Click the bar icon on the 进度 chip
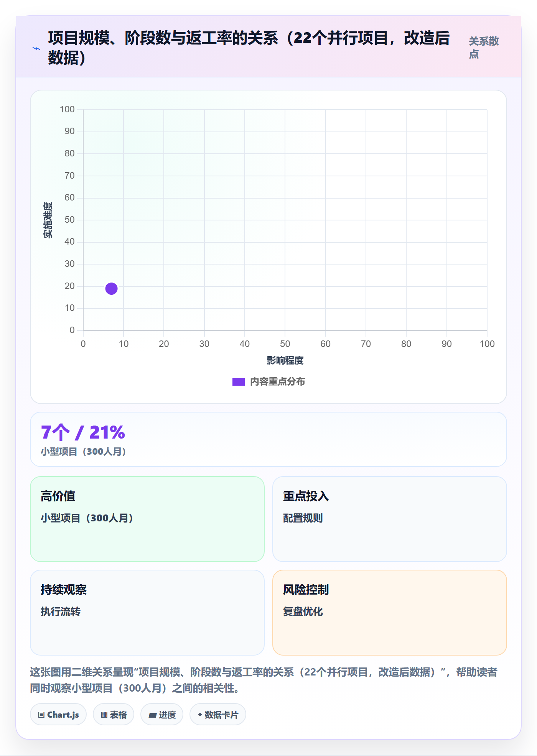This screenshot has height=756, width=537. pos(153,715)
